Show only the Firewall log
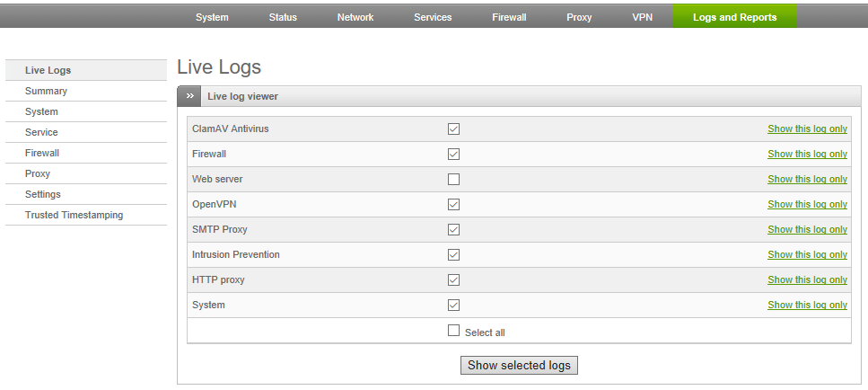Image resolution: width=868 pixels, height=390 pixels. point(807,154)
